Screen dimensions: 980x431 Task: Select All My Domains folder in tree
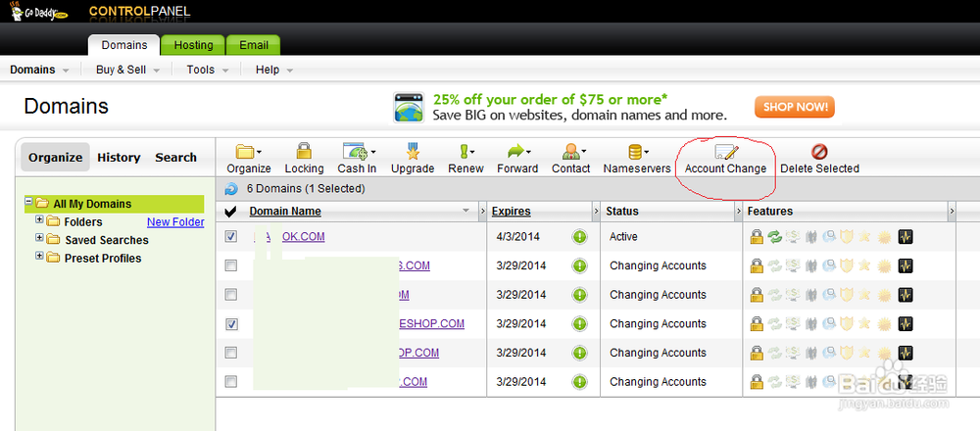(x=92, y=204)
